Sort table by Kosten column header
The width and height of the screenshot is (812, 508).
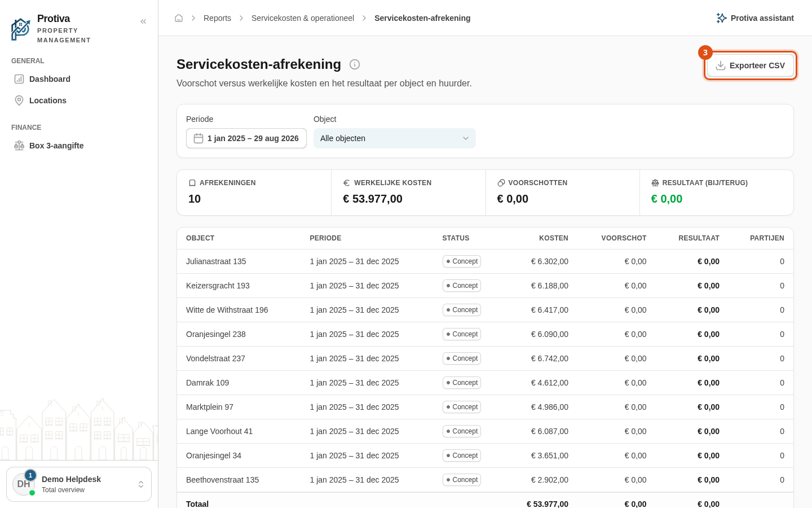pyautogui.click(x=554, y=238)
